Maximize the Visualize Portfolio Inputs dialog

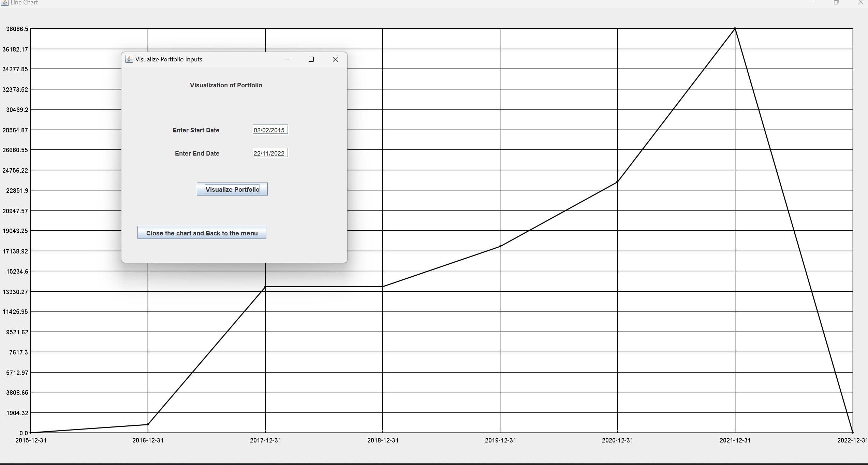[311, 59]
